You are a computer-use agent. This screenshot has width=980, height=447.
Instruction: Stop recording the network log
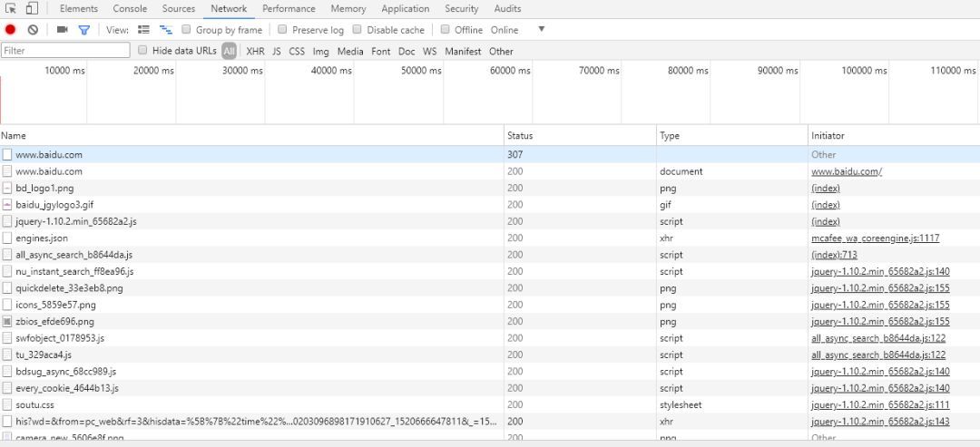[x=10, y=29]
